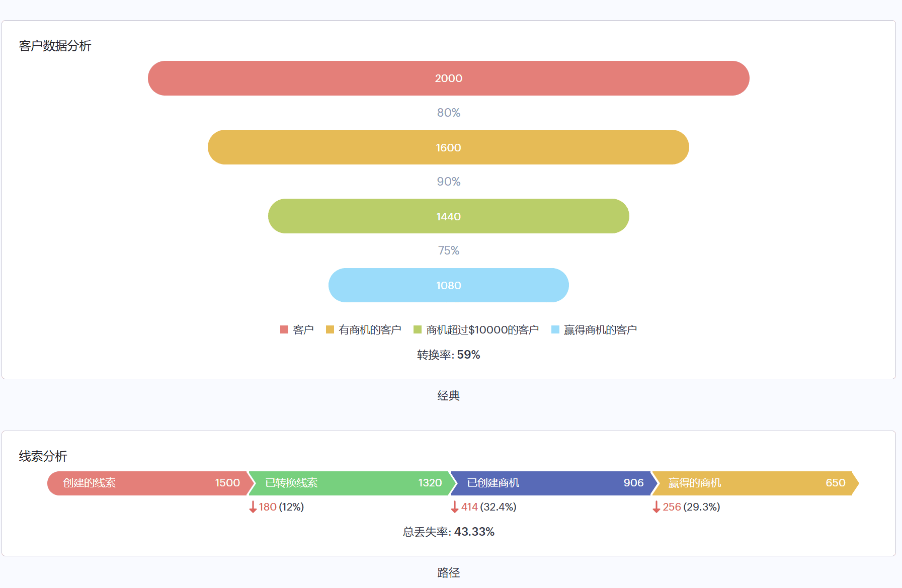This screenshot has height=588, width=902.
Task: Select the light blue 1080 funnel bar
Action: [x=448, y=285]
